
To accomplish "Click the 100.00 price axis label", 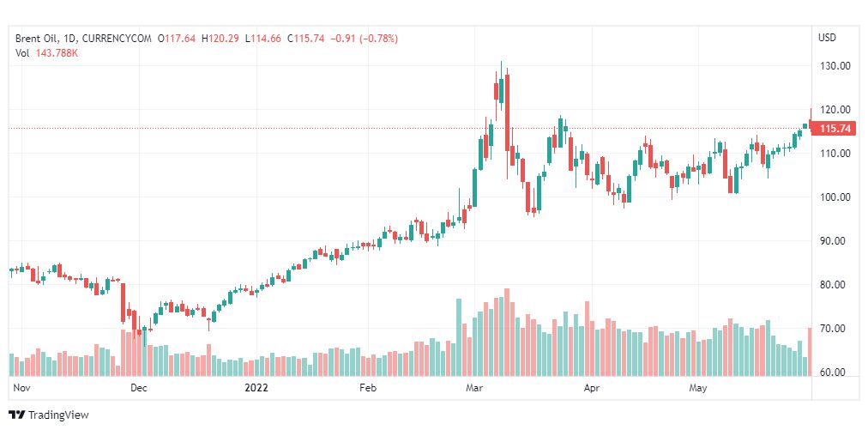I will pos(835,197).
